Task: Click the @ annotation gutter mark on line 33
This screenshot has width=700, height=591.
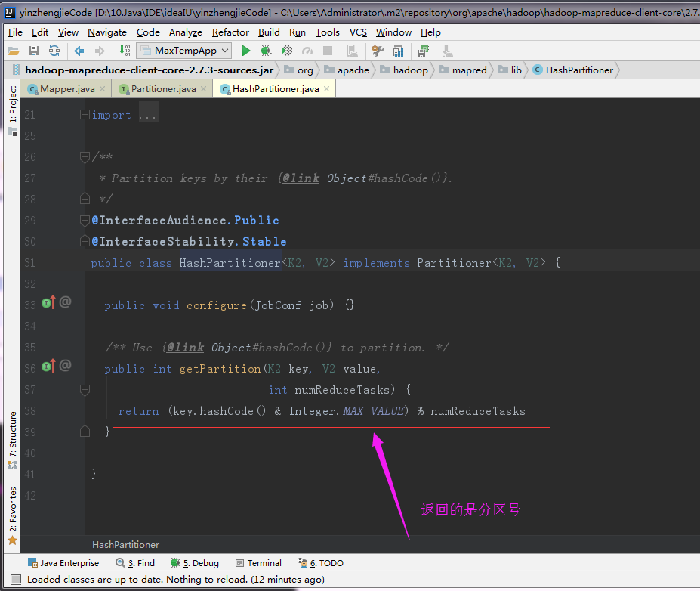Action: [65, 302]
